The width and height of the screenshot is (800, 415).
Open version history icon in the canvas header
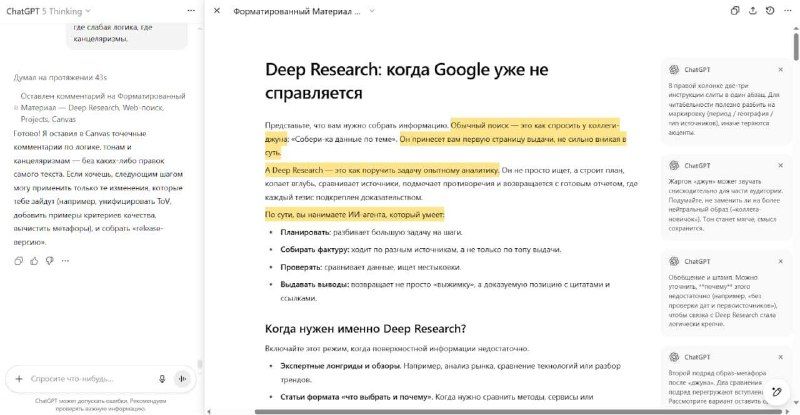pos(770,11)
